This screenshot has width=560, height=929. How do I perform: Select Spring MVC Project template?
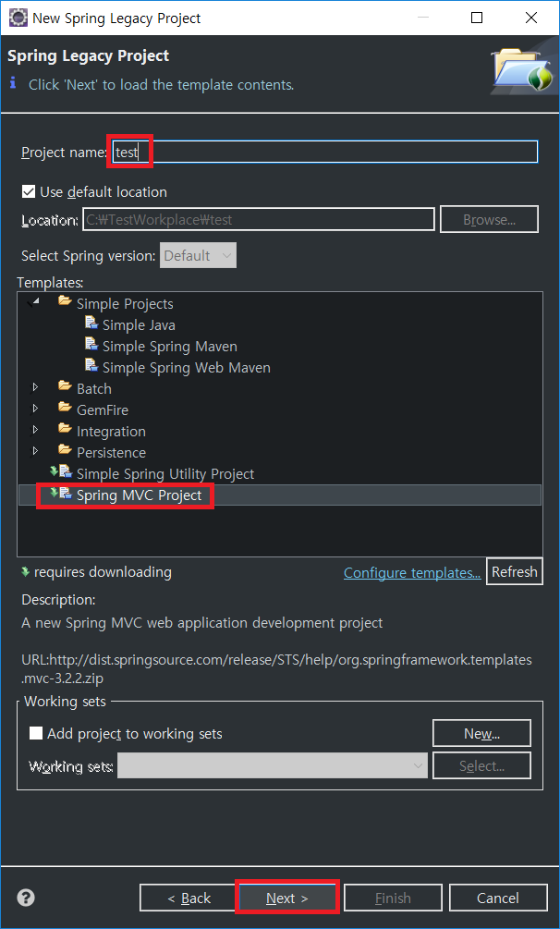click(140, 495)
